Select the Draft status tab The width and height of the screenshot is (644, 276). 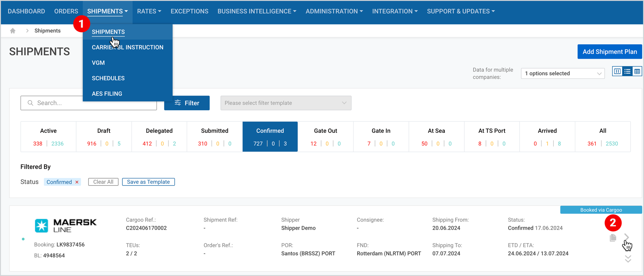tap(104, 136)
